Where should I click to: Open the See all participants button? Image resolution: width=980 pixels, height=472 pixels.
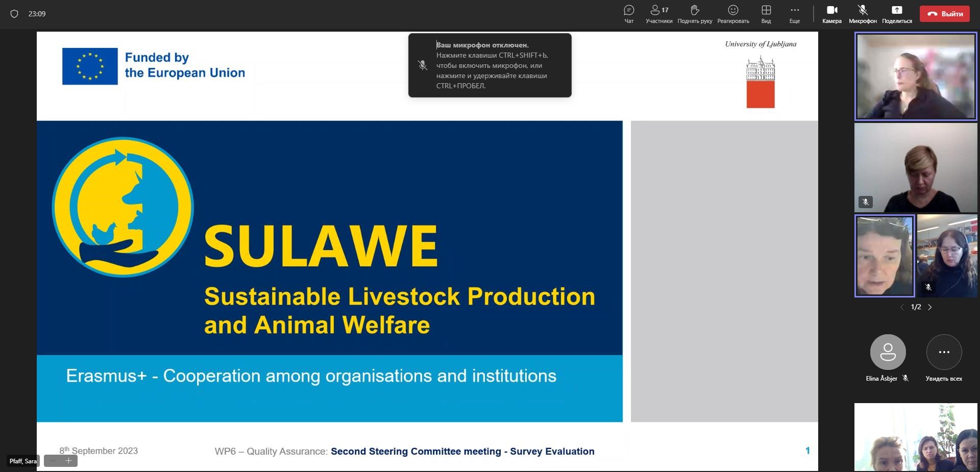[944, 358]
